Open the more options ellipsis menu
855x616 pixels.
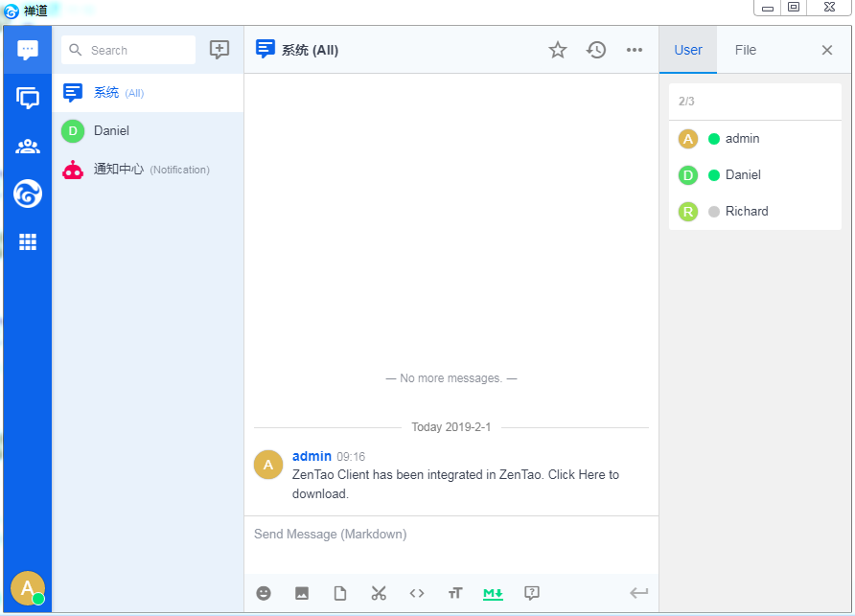(635, 50)
